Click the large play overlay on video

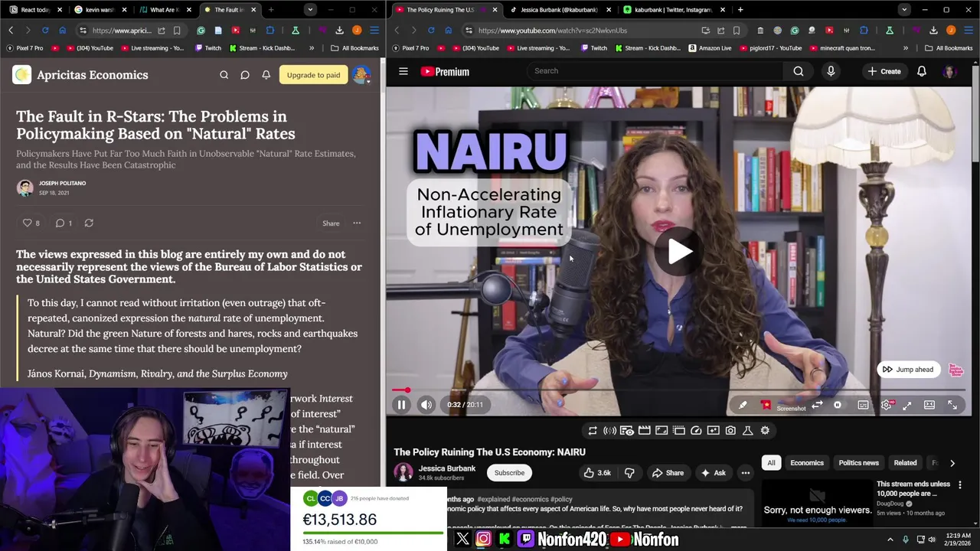click(679, 252)
